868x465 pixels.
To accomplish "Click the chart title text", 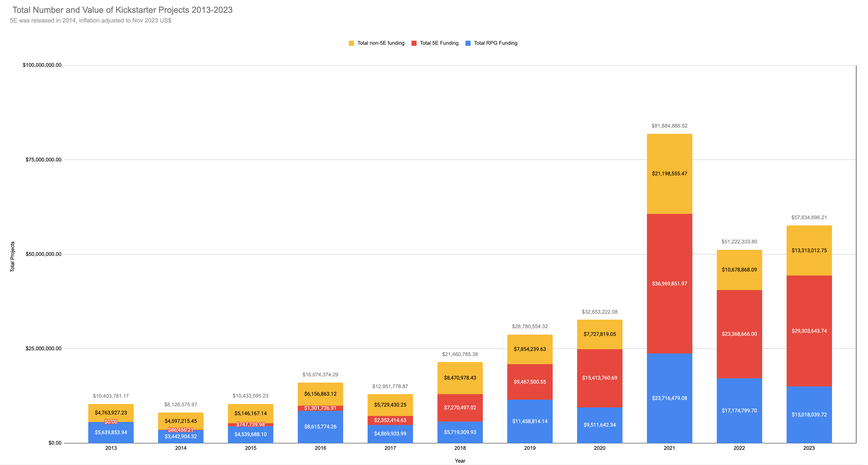I will [122, 10].
